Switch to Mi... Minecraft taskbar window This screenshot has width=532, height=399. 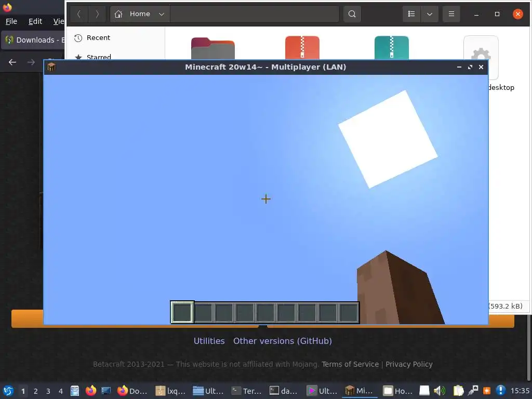pyautogui.click(x=360, y=391)
